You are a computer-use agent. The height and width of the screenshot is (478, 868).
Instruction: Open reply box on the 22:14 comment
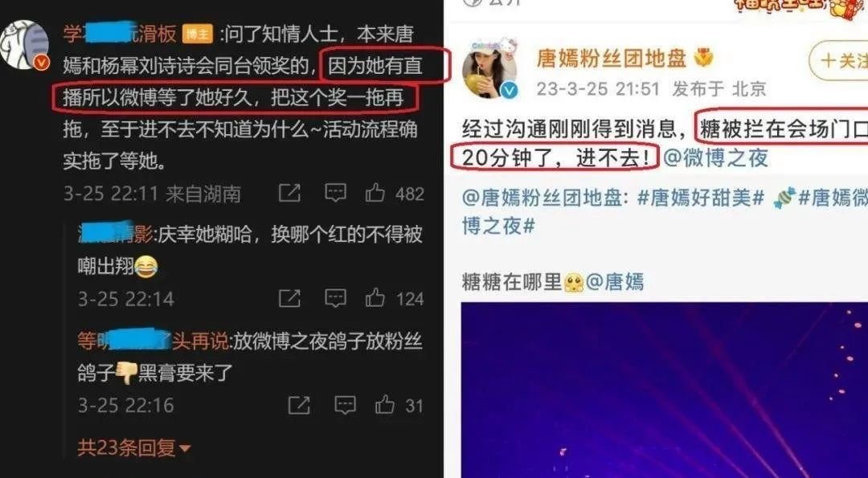click(335, 299)
